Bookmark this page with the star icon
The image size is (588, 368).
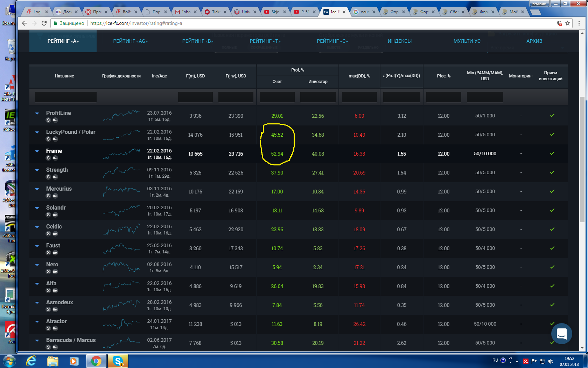click(568, 23)
